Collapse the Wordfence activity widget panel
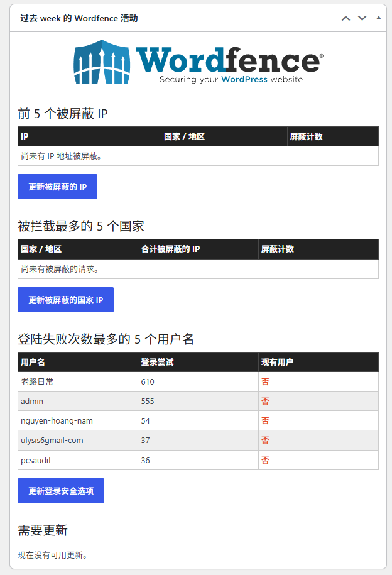 coord(378,18)
